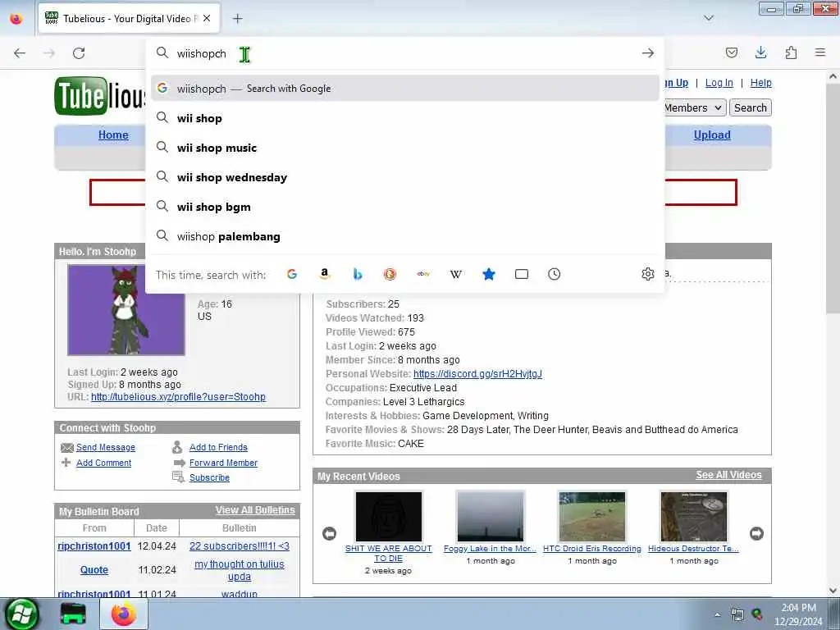Open 'HTC Droid Eris Recording' video link
This screenshot has width=840, height=630.
[x=592, y=549]
